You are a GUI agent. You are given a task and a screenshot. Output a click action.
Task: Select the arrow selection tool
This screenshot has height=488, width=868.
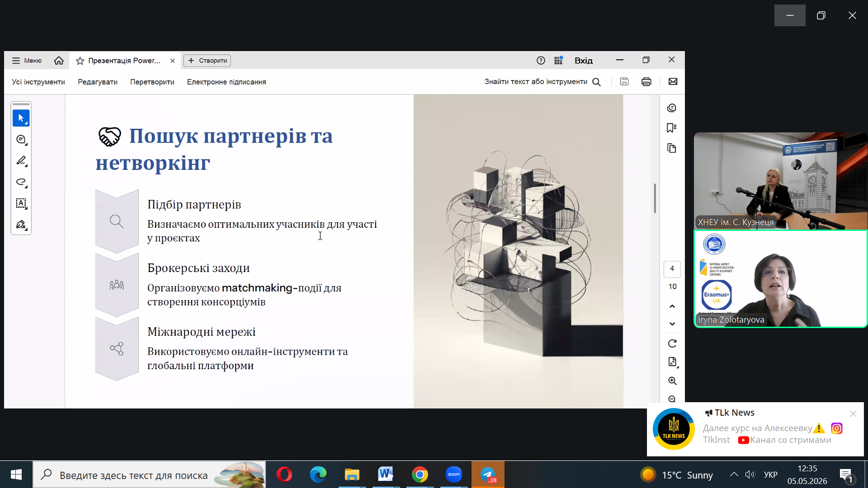click(x=21, y=118)
